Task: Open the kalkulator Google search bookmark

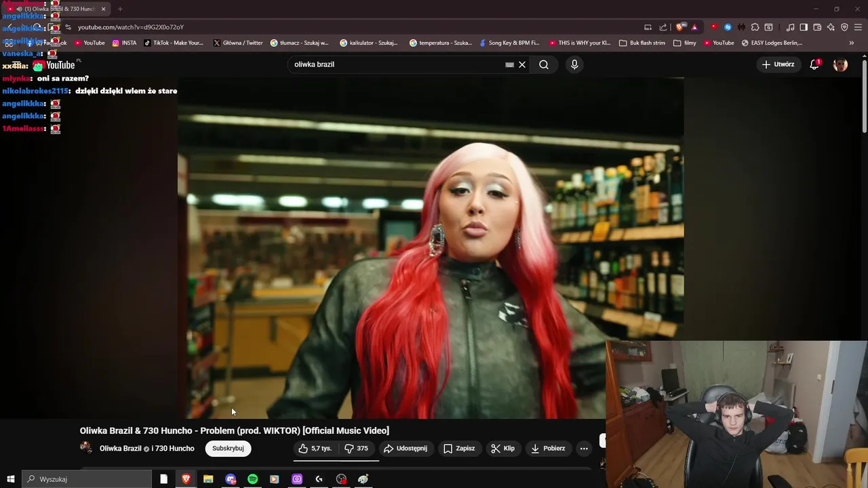Action: 369,43
